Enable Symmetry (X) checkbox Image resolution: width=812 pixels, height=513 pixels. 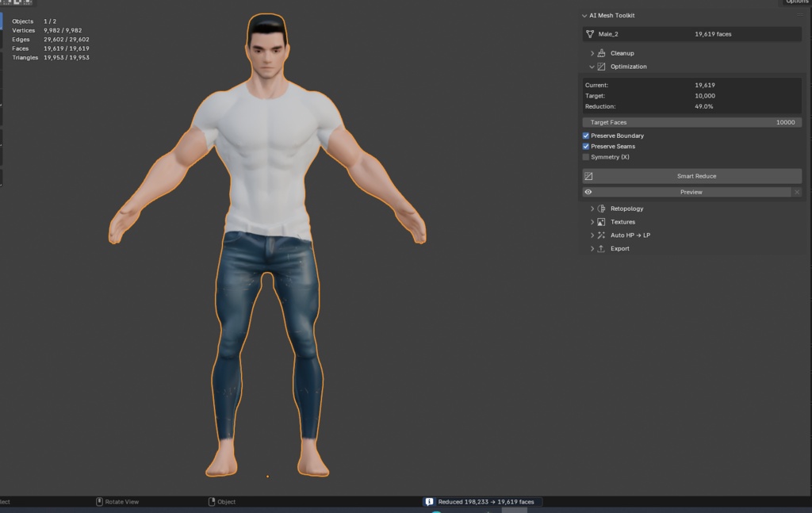pos(586,157)
